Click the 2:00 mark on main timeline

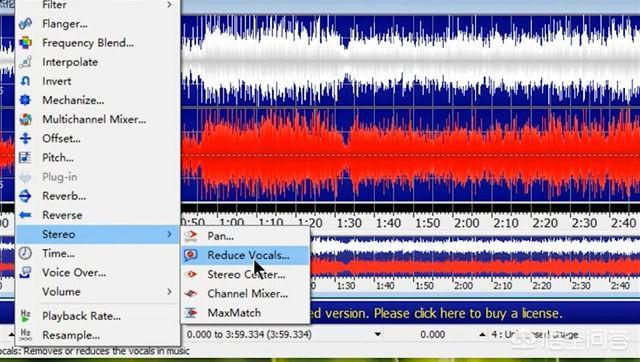click(467, 223)
